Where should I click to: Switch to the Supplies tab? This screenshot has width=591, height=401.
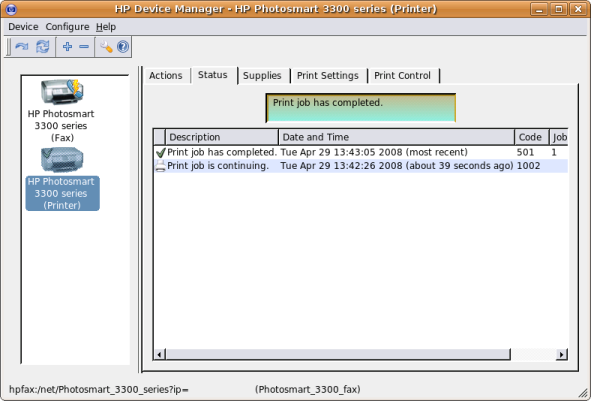coord(262,76)
